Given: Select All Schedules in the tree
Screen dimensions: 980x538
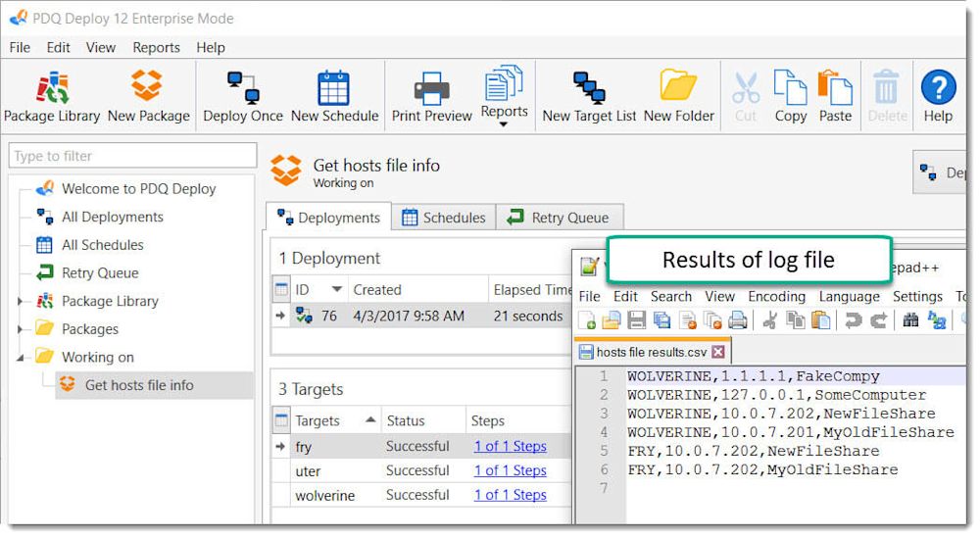Looking at the screenshot, I should pyautogui.click(x=103, y=245).
